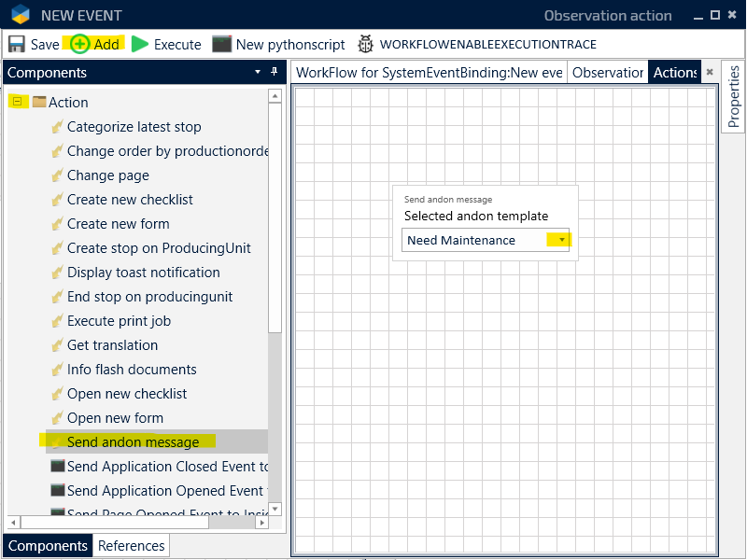Select the Observation tab

(607, 73)
